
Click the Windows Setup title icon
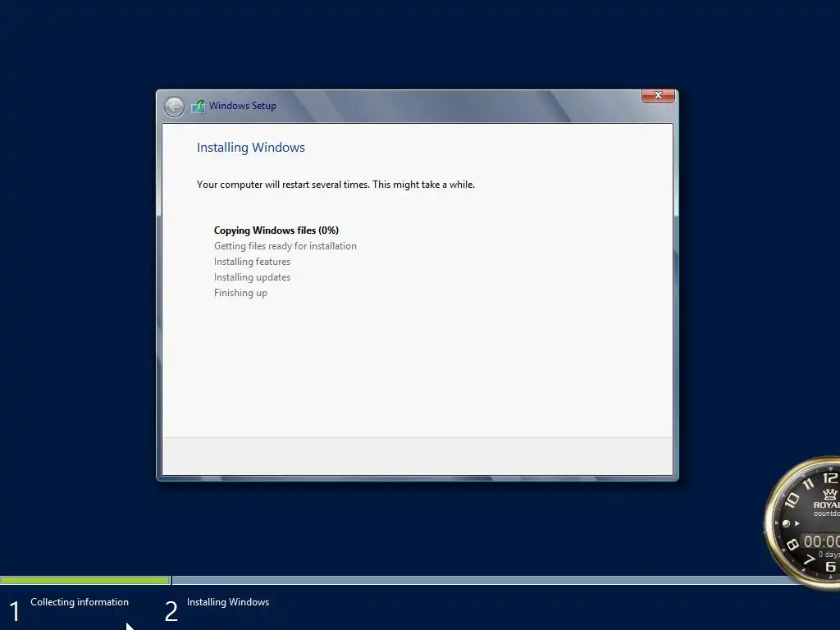coord(199,106)
